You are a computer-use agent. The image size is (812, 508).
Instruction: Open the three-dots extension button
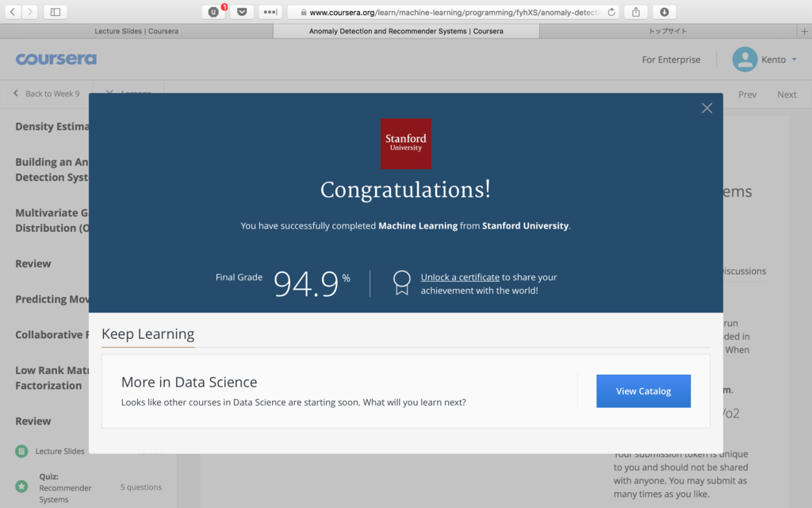pos(270,11)
